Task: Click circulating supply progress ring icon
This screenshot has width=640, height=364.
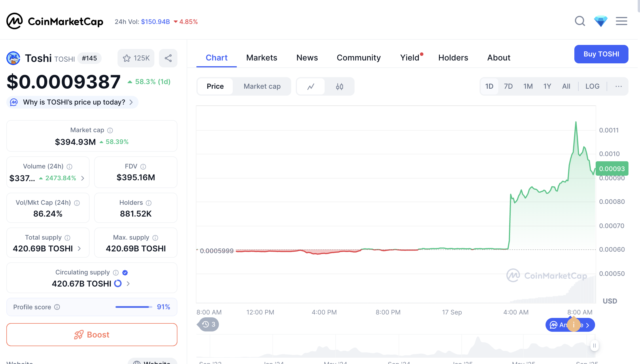Action: point(118,283)
